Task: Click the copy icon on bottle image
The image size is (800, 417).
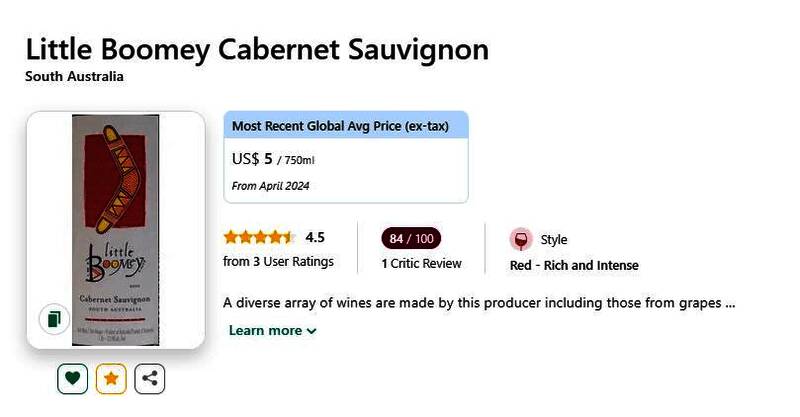Action: [x=53, y=319]
